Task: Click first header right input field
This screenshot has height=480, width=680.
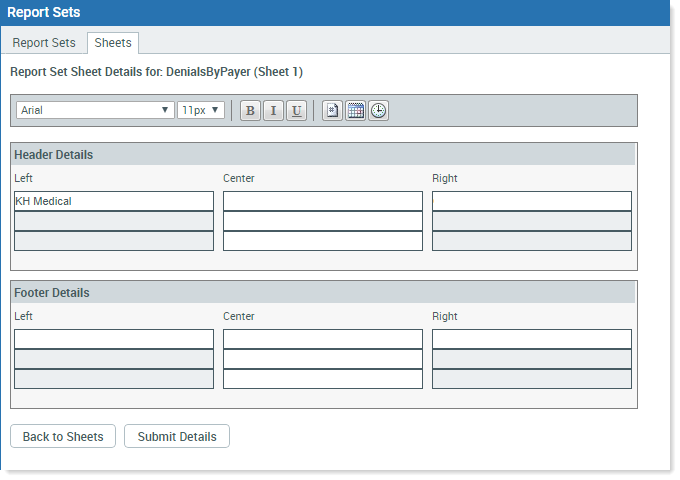Action: [532, 201]
